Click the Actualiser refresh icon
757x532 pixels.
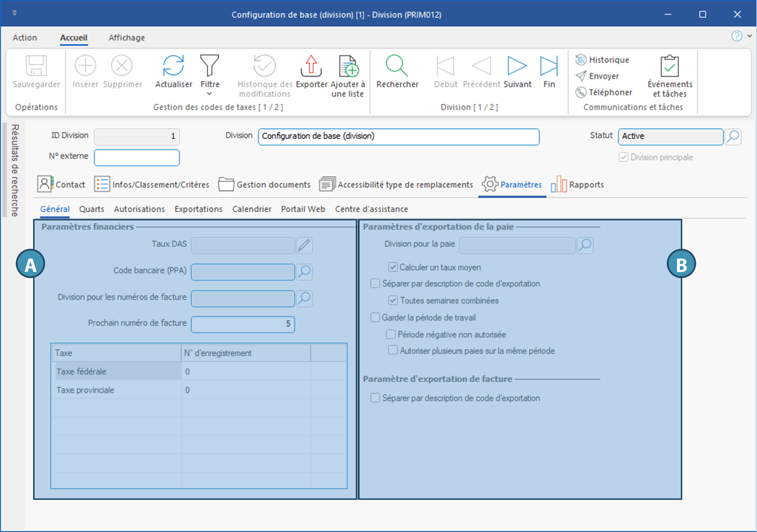tap(173, 66)
